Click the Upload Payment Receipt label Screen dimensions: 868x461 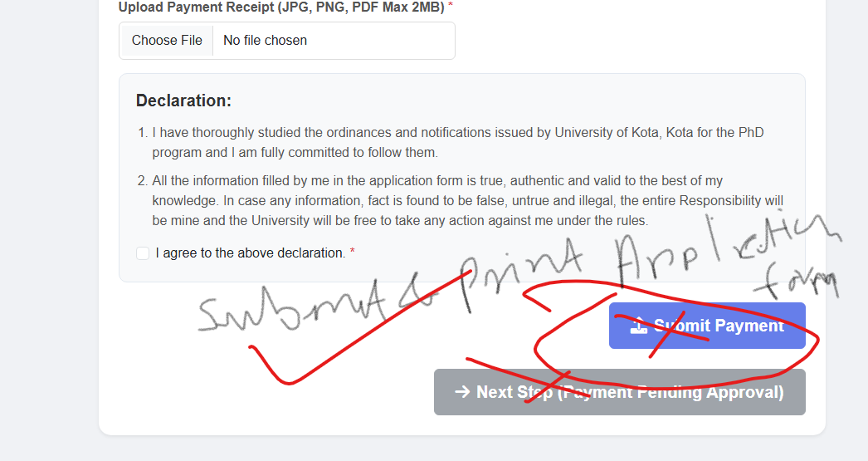click(x=281, y=7)
